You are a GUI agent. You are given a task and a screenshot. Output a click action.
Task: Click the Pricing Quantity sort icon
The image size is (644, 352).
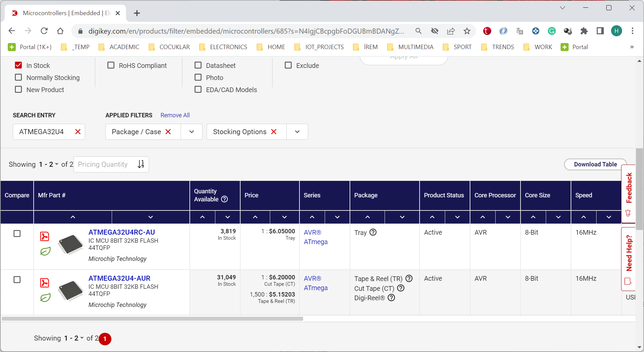click(141, 164)
